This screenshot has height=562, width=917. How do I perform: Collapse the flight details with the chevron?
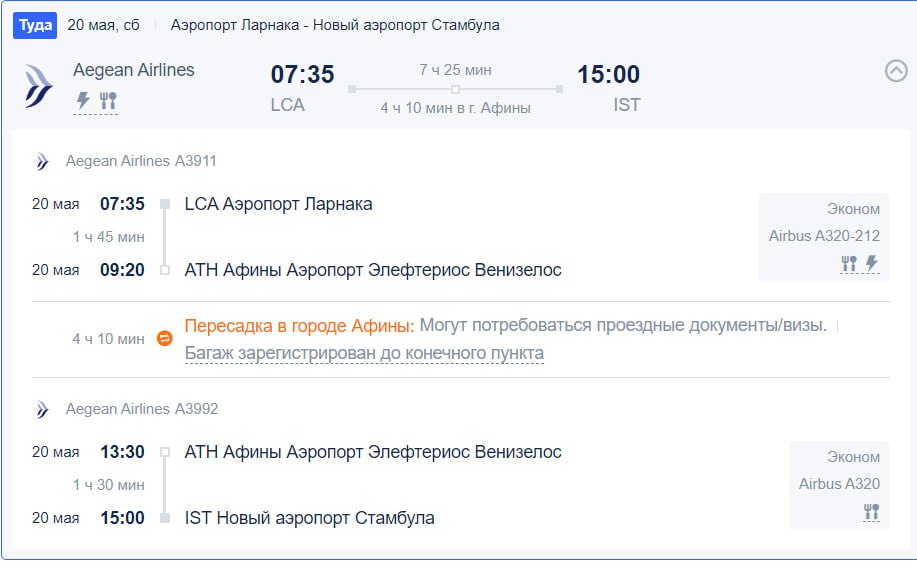(x=896, y=71)
